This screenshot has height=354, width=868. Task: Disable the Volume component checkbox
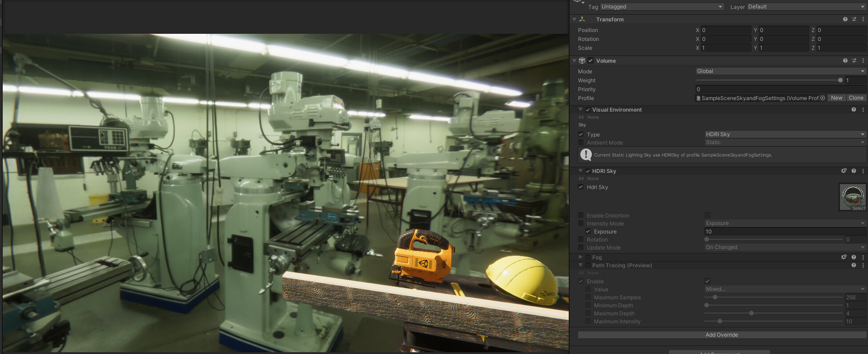click(x=591, y=61)
